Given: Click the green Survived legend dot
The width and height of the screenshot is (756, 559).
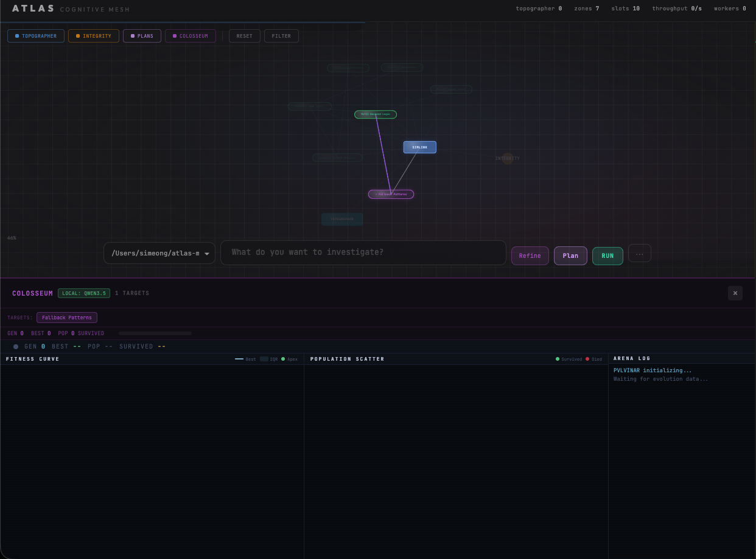Looking at the screenshot, I should (x=557, y=359).
